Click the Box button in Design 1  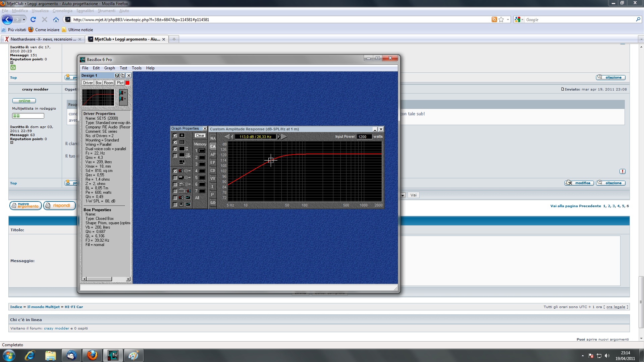(99, 83)
